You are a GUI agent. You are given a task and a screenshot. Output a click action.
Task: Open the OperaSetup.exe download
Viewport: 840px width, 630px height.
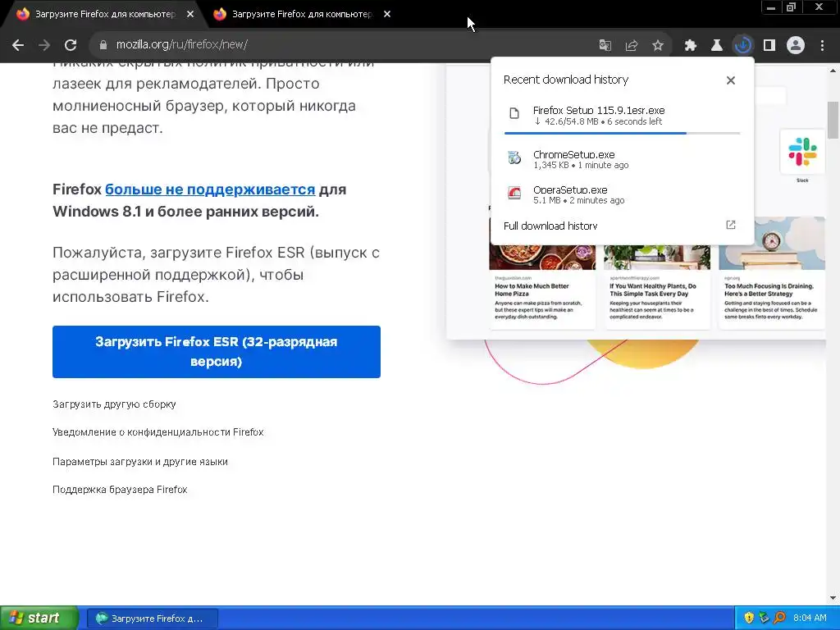pyautogui.click(x=622, y=194)
